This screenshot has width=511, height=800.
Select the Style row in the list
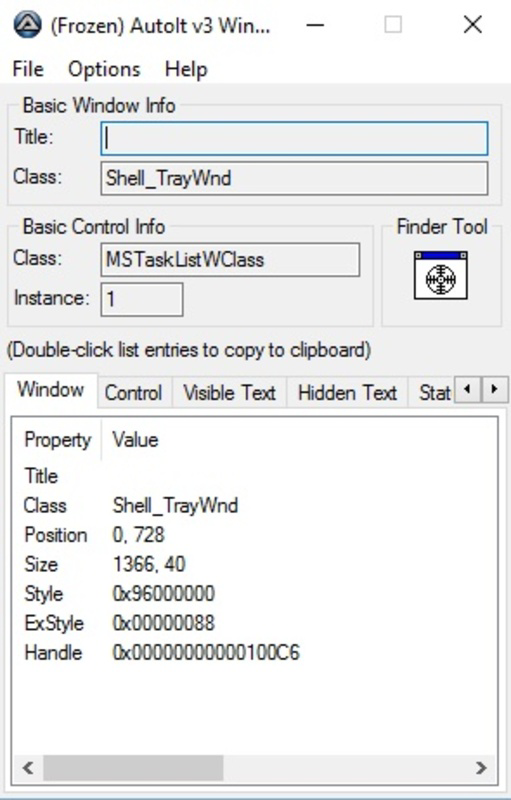pos(254,594)
